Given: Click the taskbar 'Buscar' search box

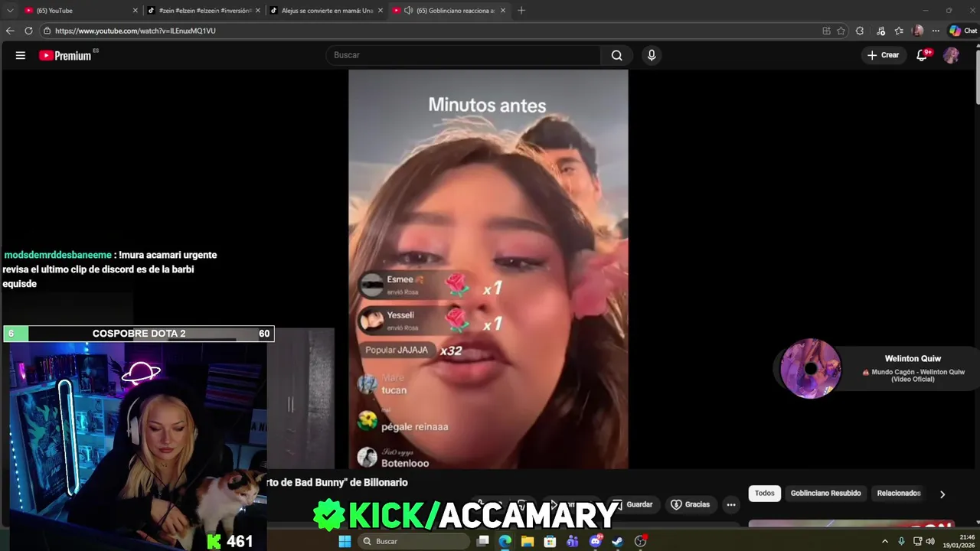Looking at the screenshot, I should click(x=414, y=541).
